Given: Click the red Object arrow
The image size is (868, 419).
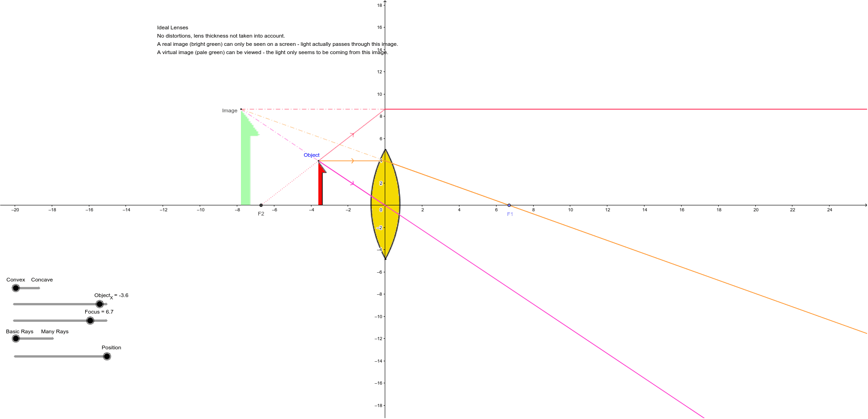Looking at the screenshot, I should 320,188.
